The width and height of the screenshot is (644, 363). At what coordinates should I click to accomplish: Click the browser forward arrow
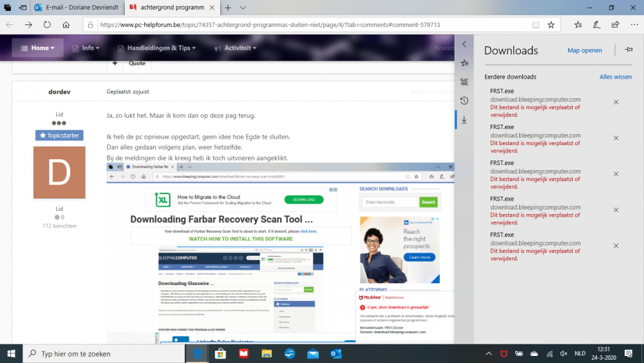28,25
